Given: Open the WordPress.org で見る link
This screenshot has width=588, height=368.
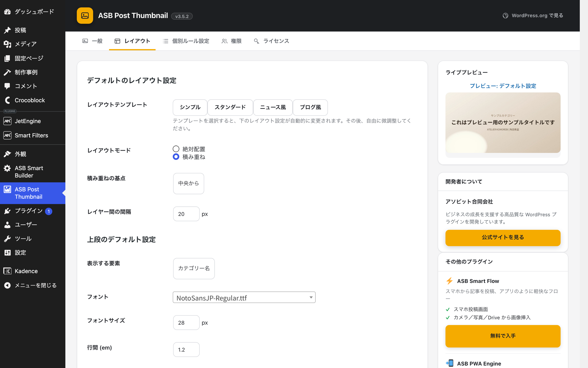Looking at the screenshot, I should pyautogui.click(x=533, y=16).
